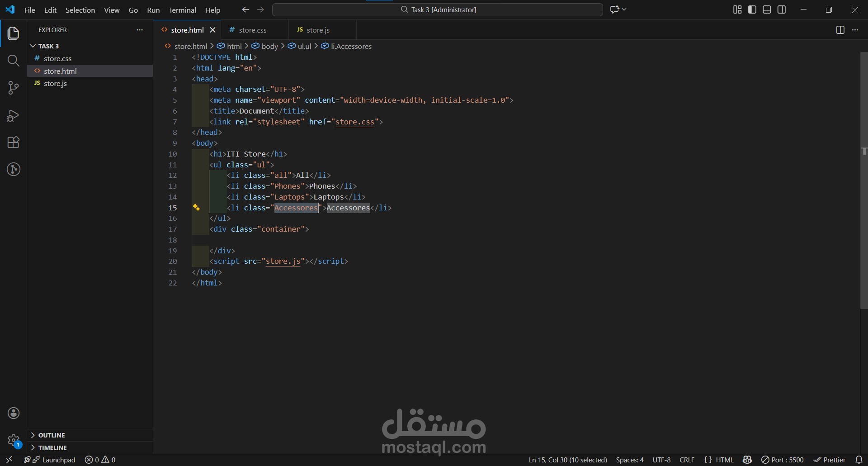Open the Run menu
The height and width of the screenshot is (466, 868).
coord(153,10)
